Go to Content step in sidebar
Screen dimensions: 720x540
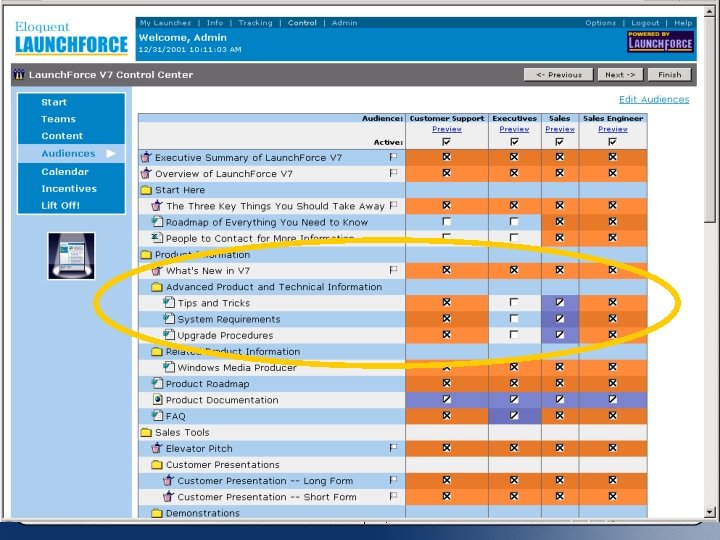click(x=62, y=136)
